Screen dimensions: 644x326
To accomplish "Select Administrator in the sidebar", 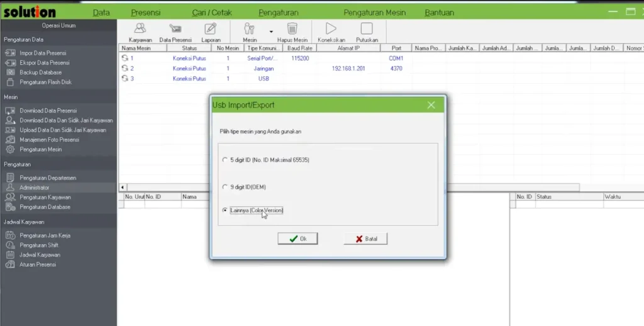I will (x=34, y=188).
